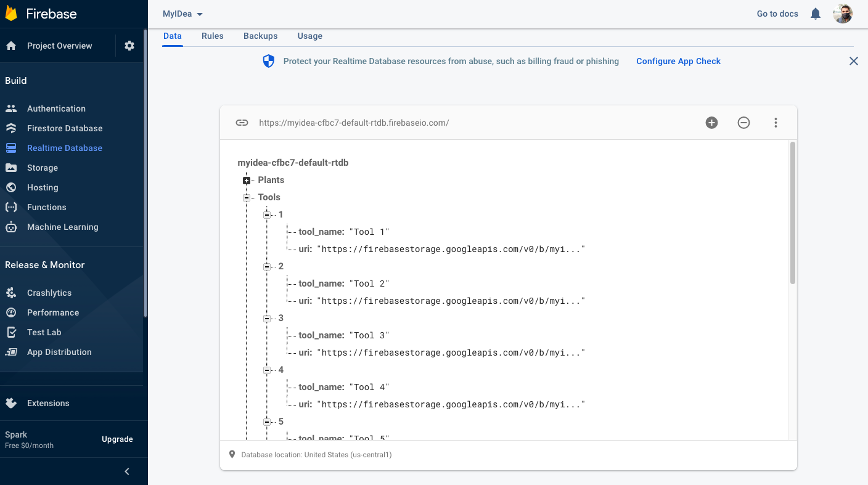Click the Firebase flame logo

pyautogui.click(x=11, y=14)
